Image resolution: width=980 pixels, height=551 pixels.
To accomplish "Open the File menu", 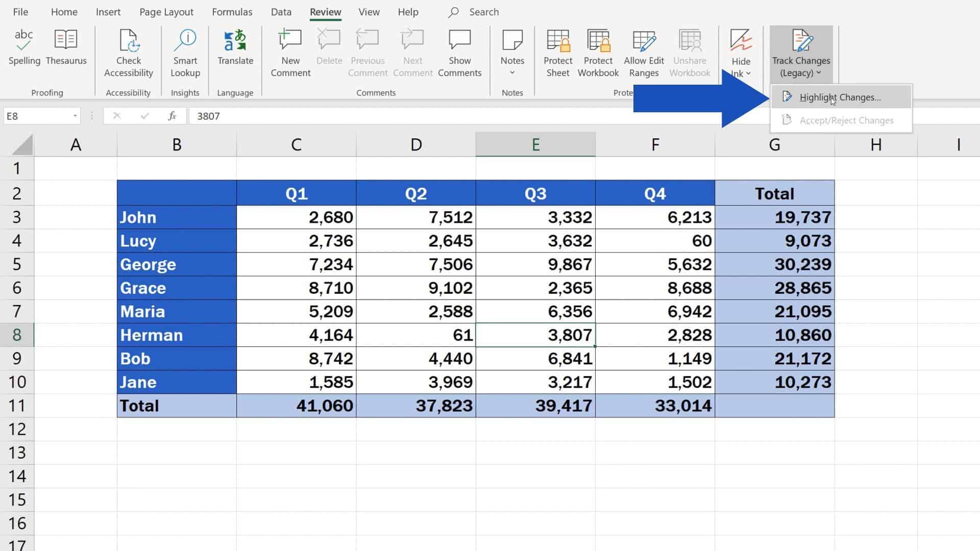I will tap(20, 12).
